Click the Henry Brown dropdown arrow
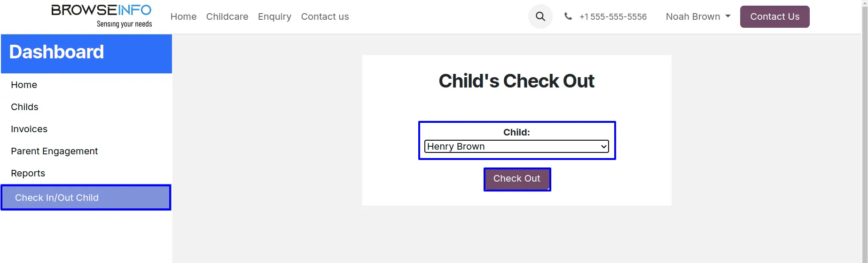868x263 pixels. 603,146
